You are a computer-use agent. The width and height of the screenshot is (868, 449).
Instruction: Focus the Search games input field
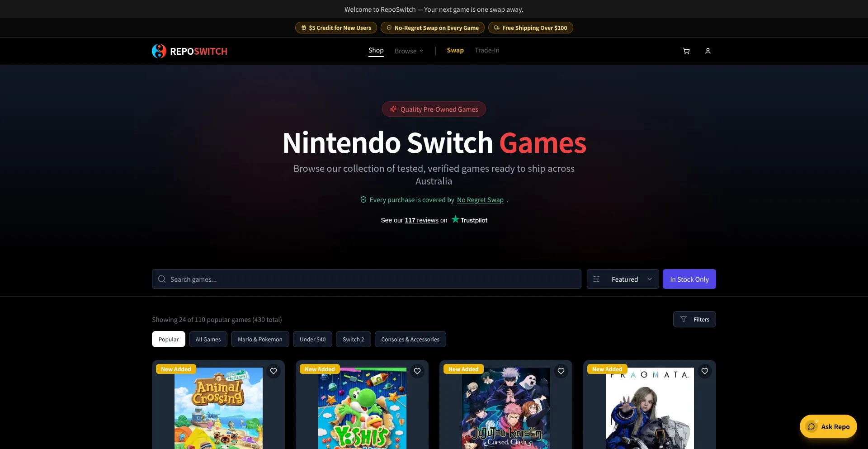click(367, 279)
